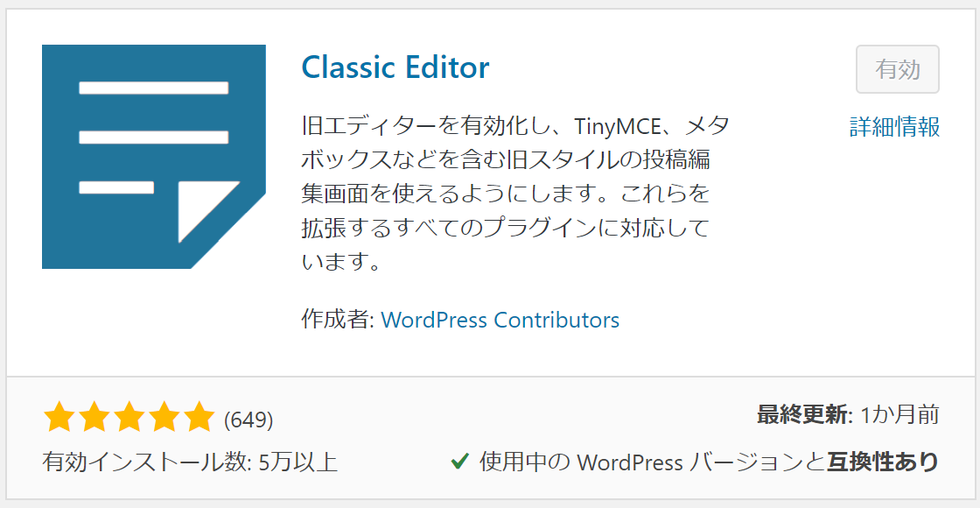Click the 有効 button
This screenshot has height=508, width=980.
898,69
